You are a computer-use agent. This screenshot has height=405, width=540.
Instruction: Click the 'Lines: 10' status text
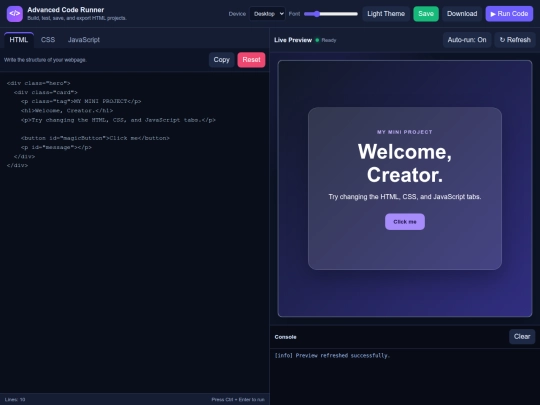point(15,399)
